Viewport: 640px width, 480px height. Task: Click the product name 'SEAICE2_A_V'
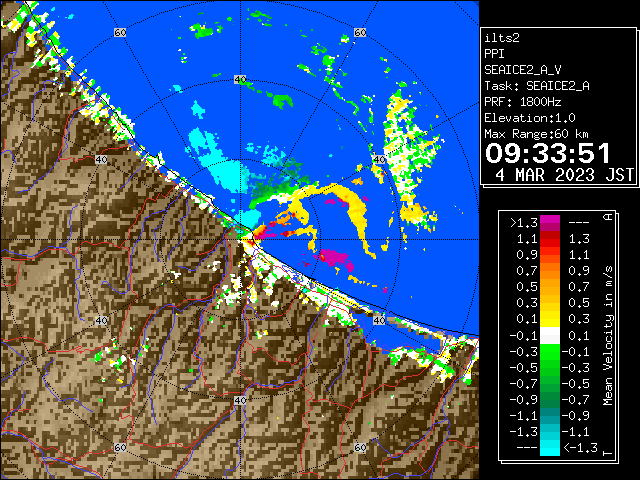[x=522, y=70]
